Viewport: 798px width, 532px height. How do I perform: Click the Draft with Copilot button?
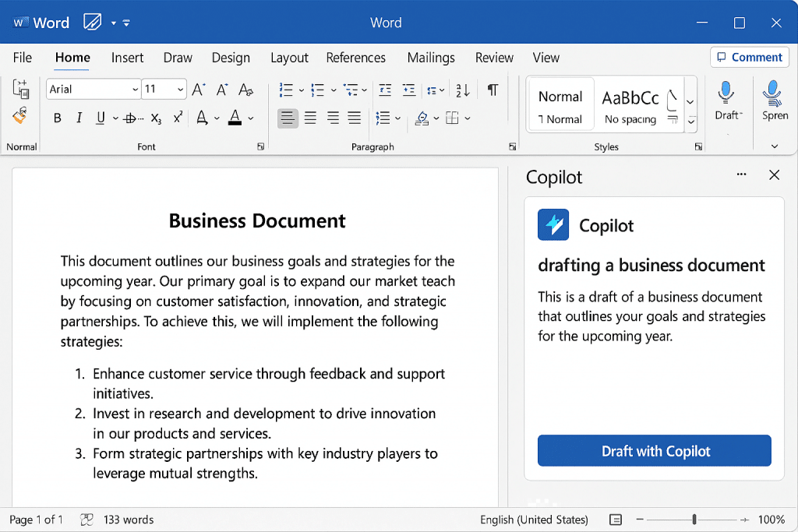point(655,451)
